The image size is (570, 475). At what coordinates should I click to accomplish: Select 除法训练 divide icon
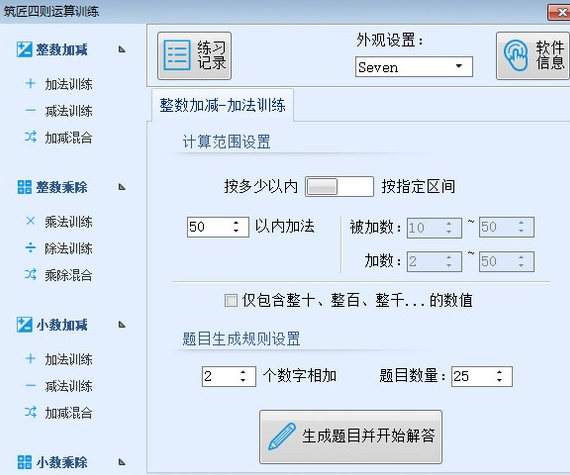click(31, 248)
